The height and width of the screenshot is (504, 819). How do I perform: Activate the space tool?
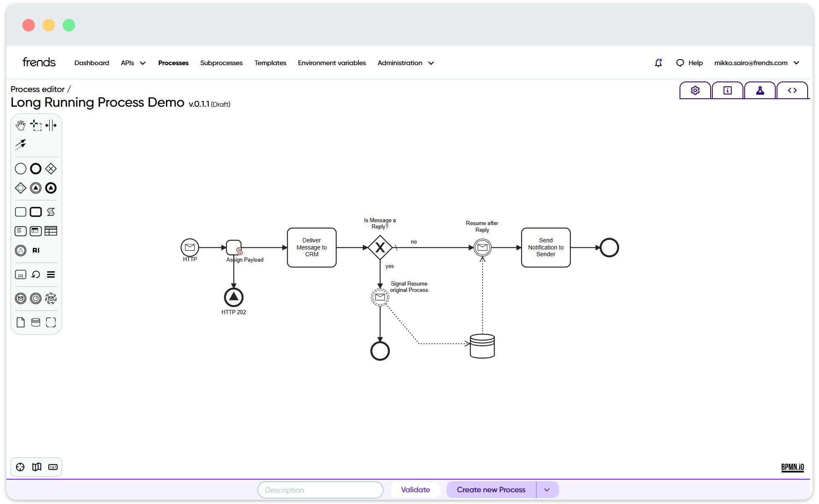[51, 125]
